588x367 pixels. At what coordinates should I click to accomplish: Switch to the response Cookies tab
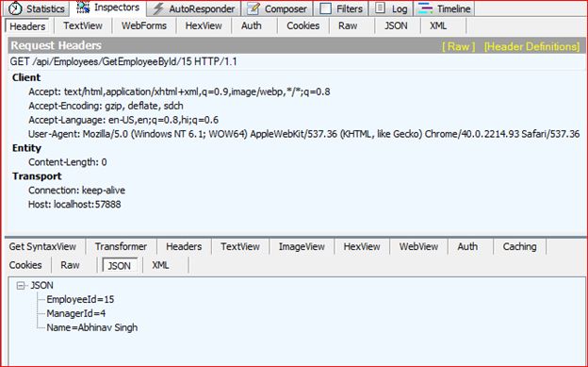[25, 265]
